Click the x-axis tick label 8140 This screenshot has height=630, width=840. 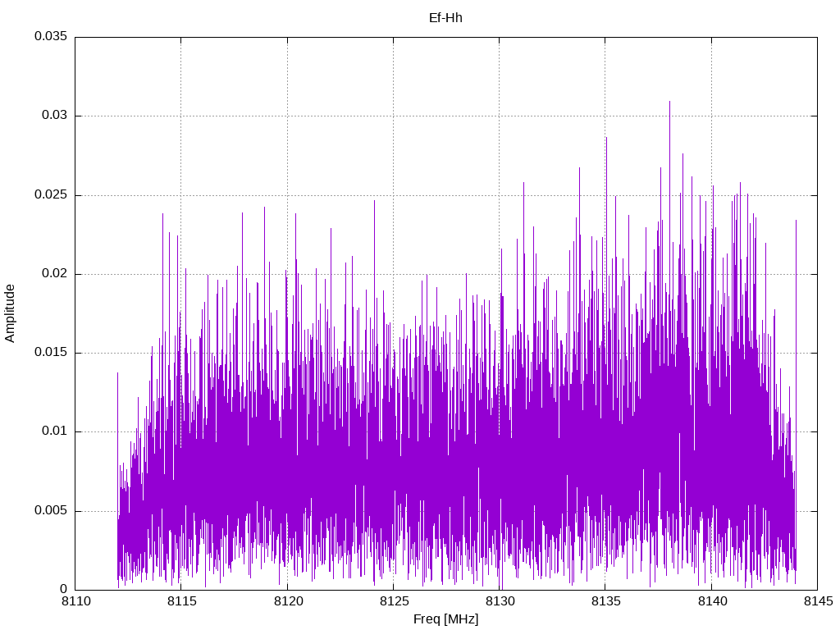click(712, 601)
